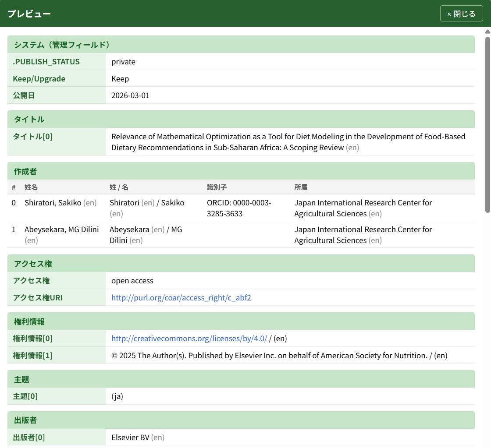This screenshot has height=448, width=491.
Task: Click the 'private' publish status value
Action: click(123, 62)
